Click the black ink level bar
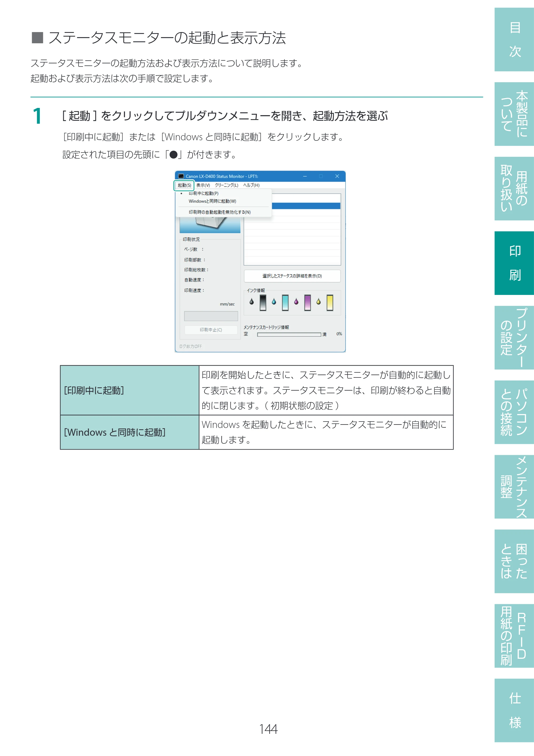This screenshot has width=534, height=756. point(263,303)
